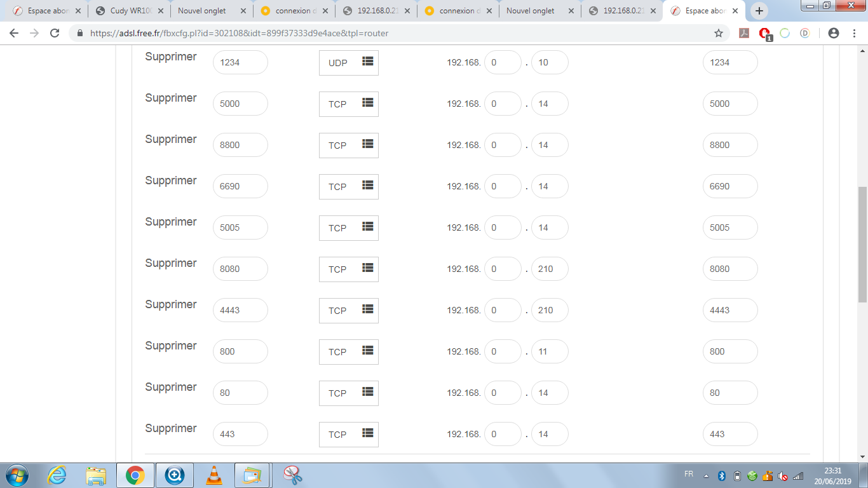The height and width of the screenshot is (488, 868).
Task: Open protocol dropdown for port 8080 row
Action: click(x=349, y=269)
